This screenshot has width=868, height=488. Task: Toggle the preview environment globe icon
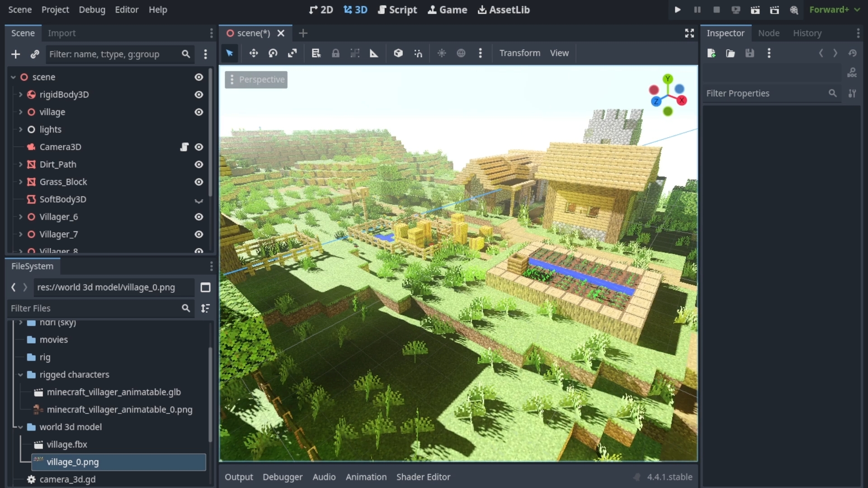pyautogui.click(x=461, y=53)
